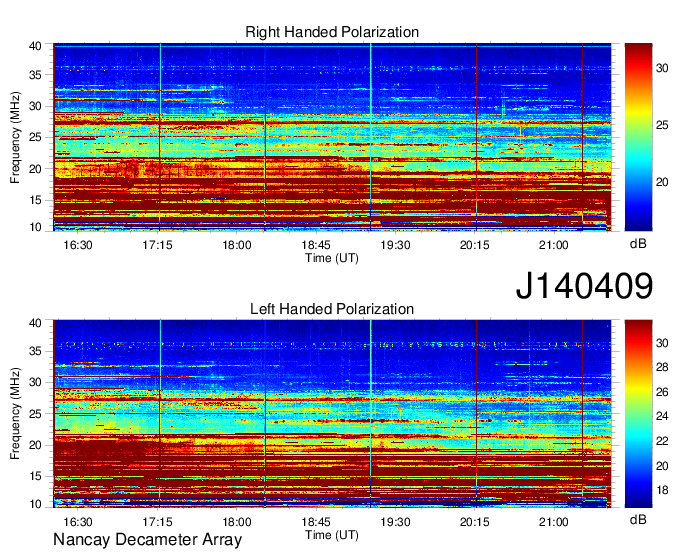
Task: Click Frequency (MHz) axis label of Right Handed plot
Action: pyautogui.click(x=15, y=137)
